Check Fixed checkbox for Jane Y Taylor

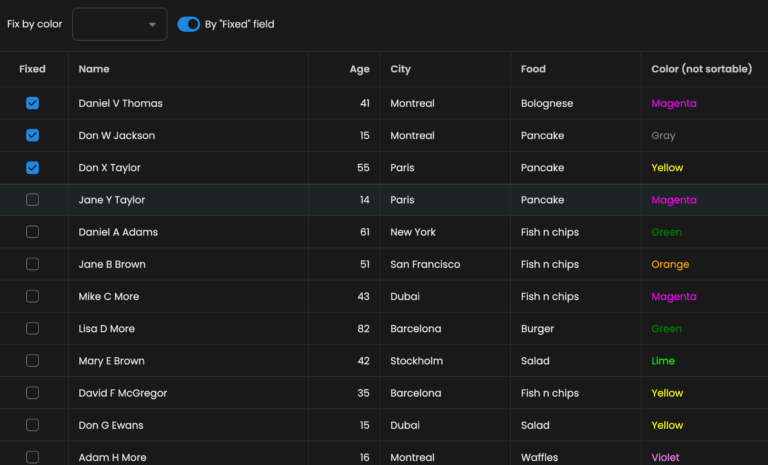click(x=33, y=200)
